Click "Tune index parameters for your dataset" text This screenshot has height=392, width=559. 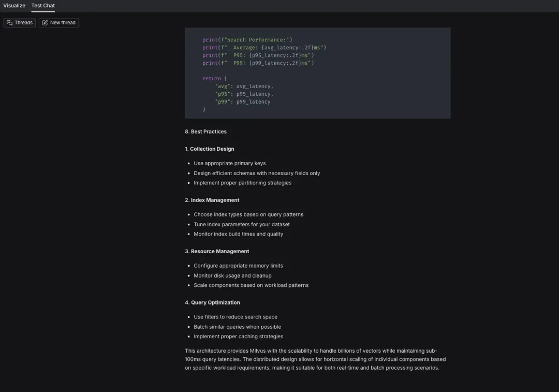coord(241,225)
